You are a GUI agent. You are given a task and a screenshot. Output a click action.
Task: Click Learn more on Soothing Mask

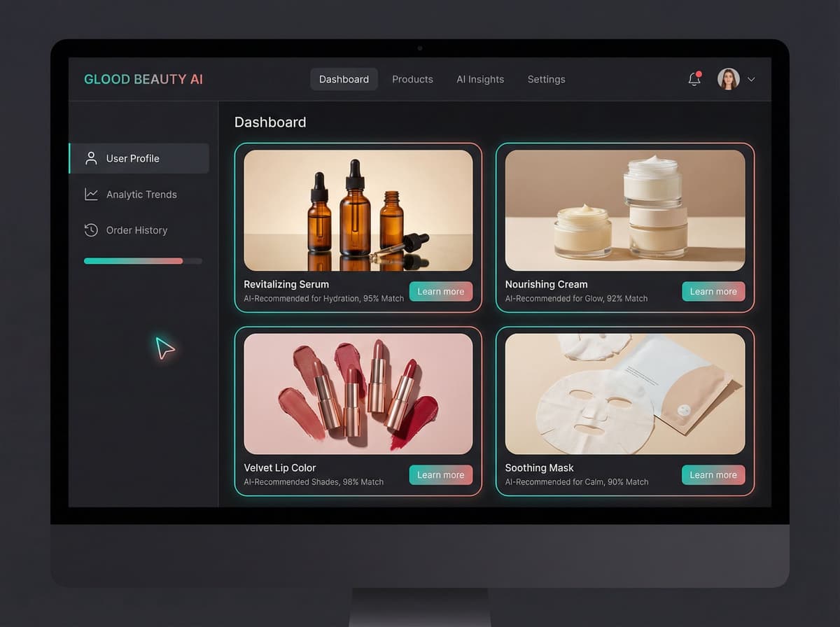pyautogui.click(x=713, y=475)
